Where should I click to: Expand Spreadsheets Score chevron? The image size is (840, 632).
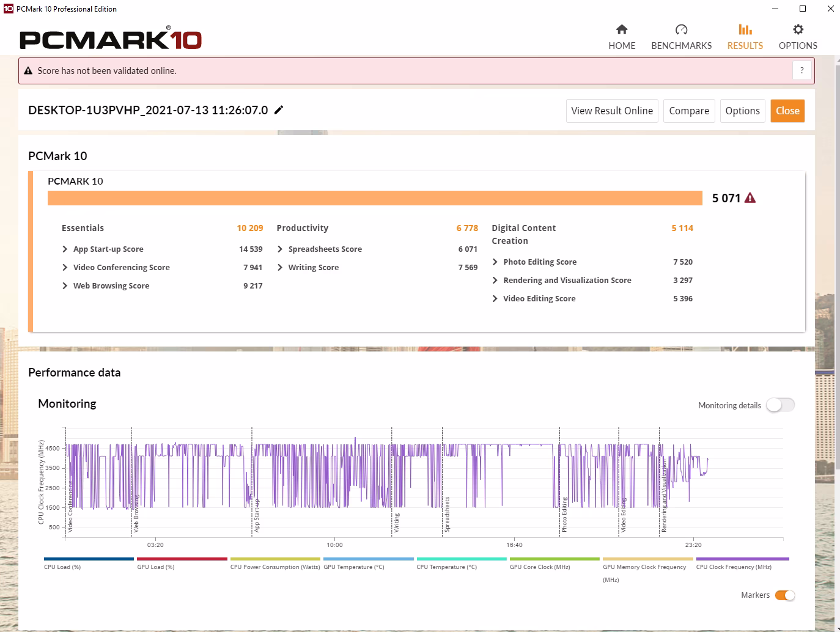pyautogui.click(x=280, y=249)
